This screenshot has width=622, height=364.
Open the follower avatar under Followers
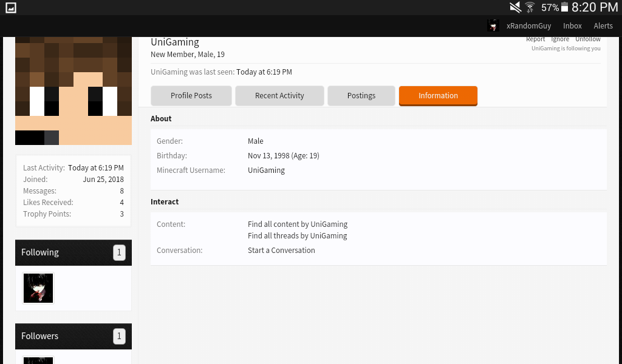pyautogui.click(x=38, y=360)
